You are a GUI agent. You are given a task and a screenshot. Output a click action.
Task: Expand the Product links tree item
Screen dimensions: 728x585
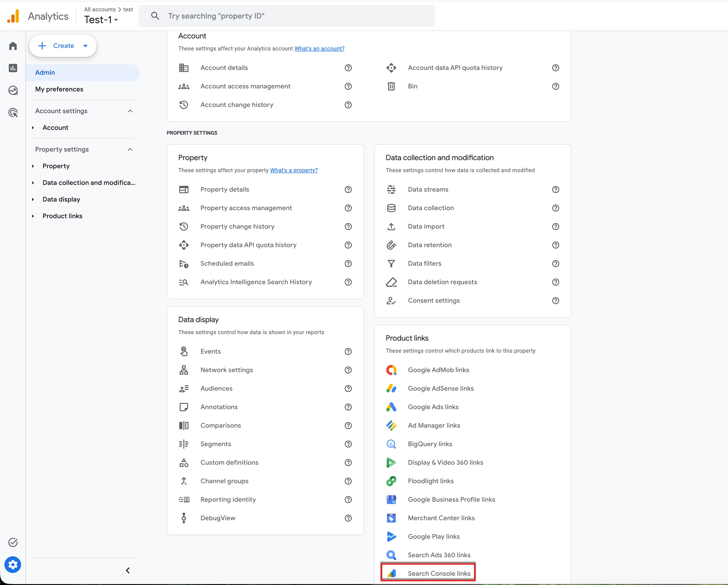33,216
